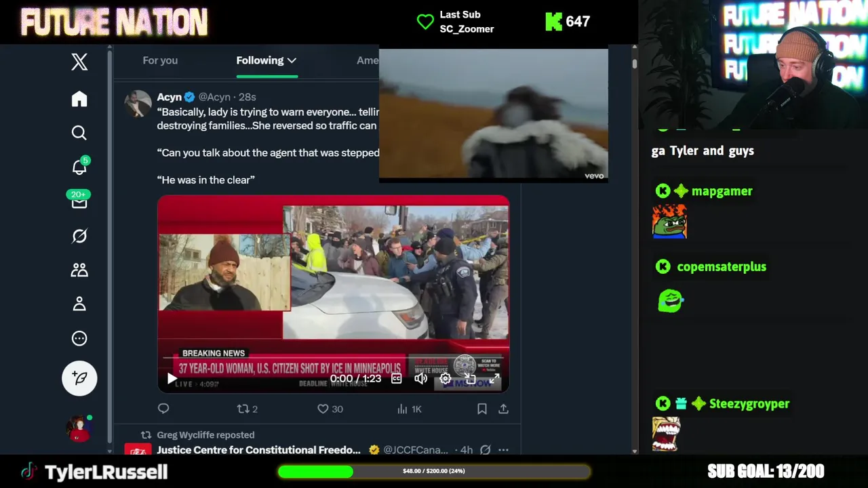Open More circle-dots menu icon
Screen dimensions: 868x488
point(79,338)
